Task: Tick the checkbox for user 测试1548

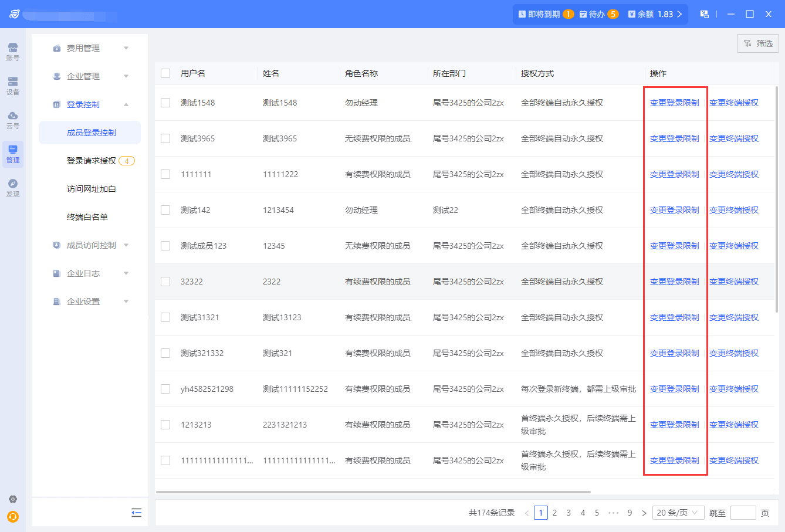Action: 165,103
